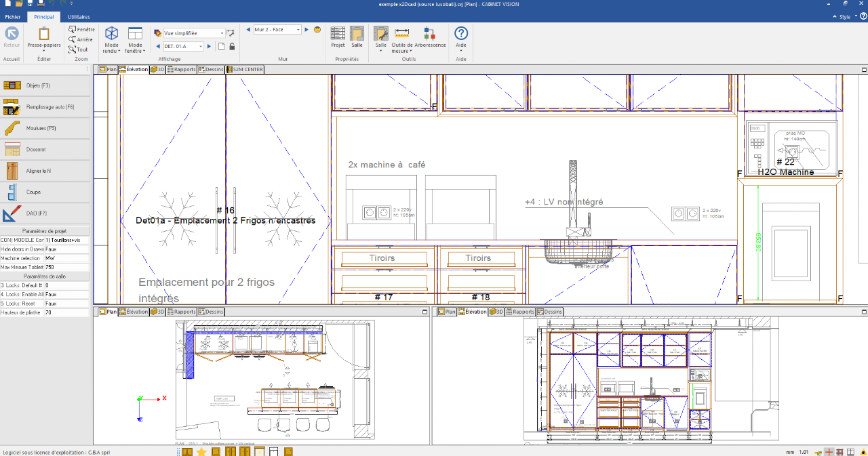This screenshot has height=456, width=868.
Task: Select the Principal ribbon tab
Action: (44, 16)
